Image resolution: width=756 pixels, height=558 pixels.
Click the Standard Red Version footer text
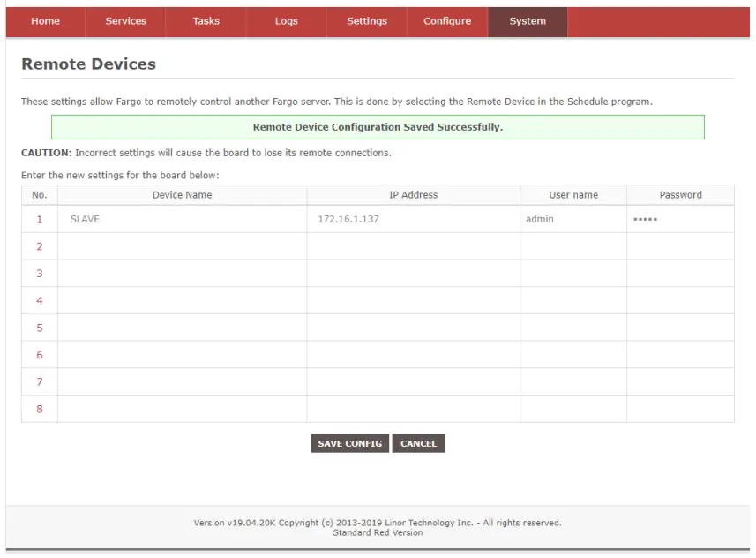tap(378, 532)
